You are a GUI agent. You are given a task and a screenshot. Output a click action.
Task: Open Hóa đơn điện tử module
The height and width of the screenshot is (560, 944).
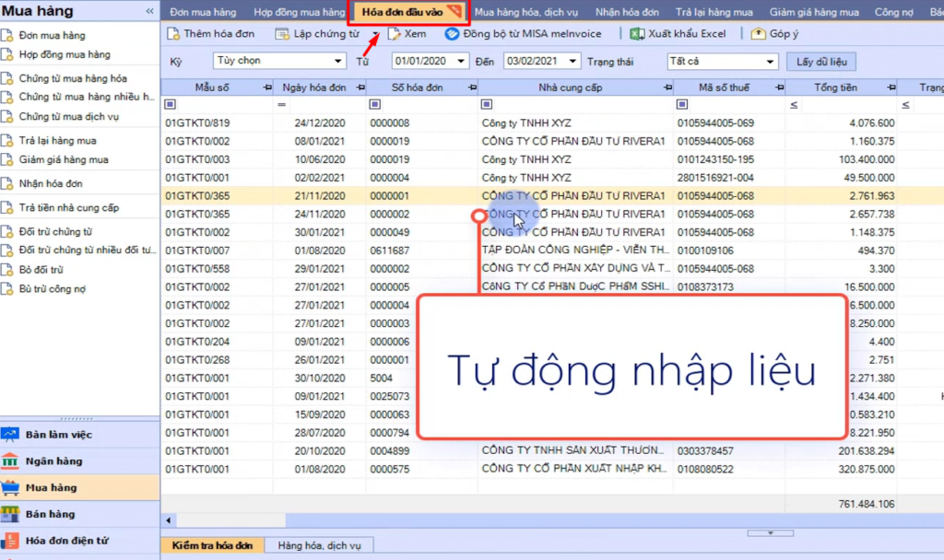click(x=12, y=541)
